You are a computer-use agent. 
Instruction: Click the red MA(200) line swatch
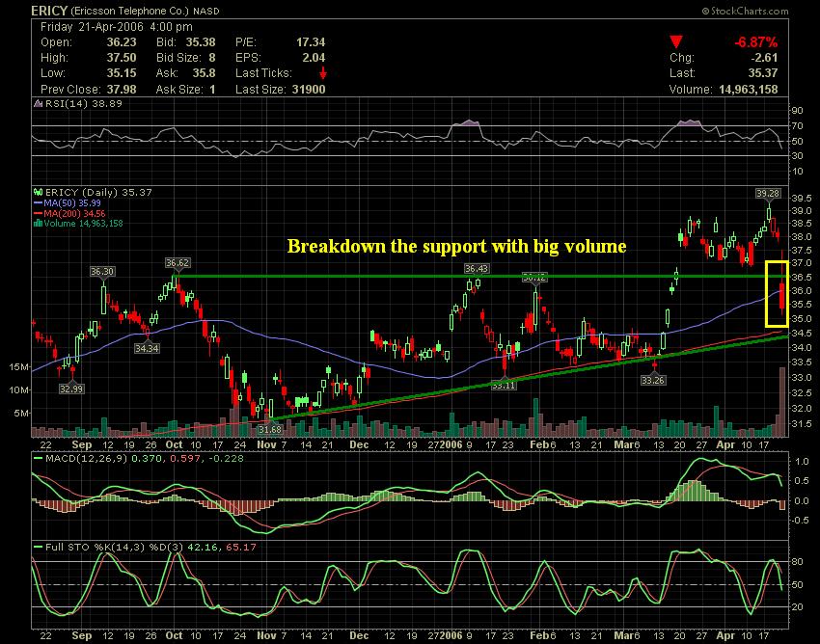tap(39, 213)
